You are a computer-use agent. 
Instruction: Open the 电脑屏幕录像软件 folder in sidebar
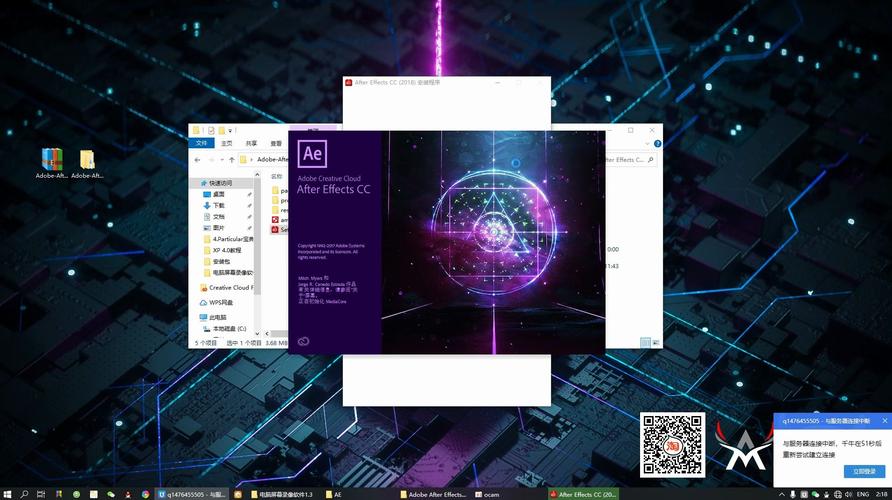click(228, 273)
